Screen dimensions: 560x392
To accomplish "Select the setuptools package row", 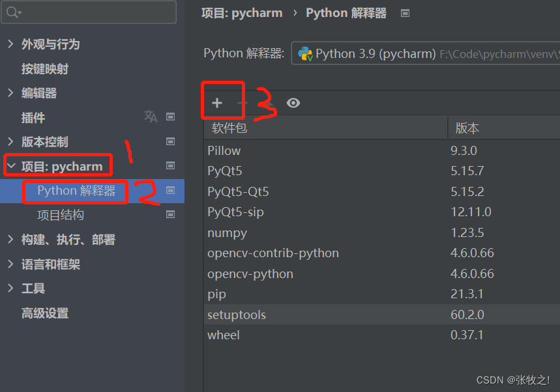I will (382, 315).
